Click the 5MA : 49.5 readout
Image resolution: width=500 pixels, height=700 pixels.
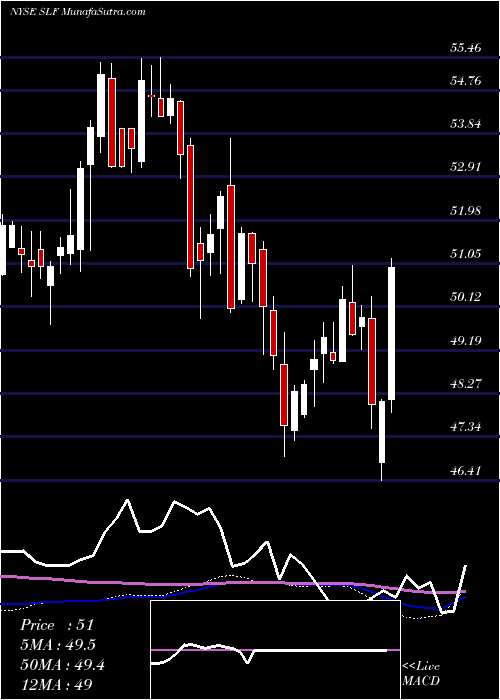(x=58, y=645)
